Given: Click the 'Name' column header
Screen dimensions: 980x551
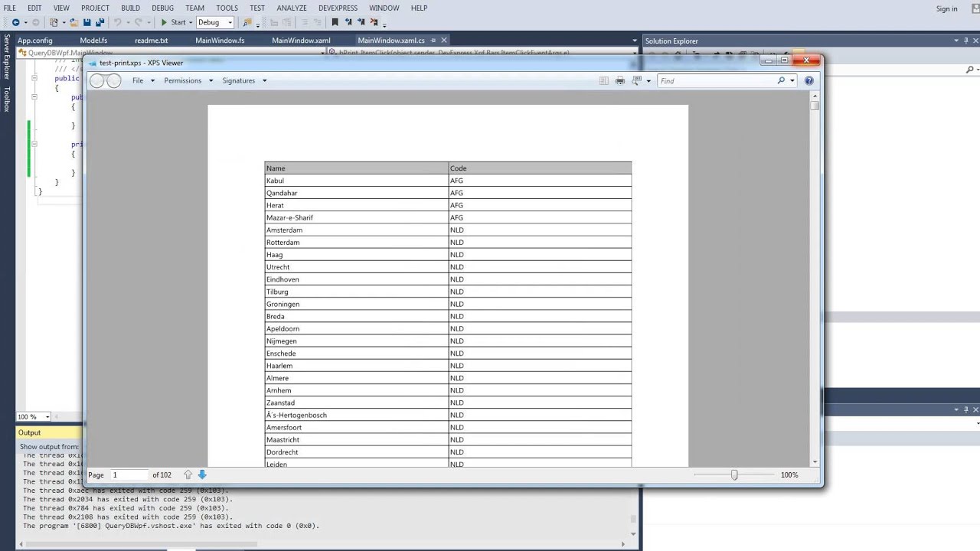Looking at the screenshot, I should click(356, 168).
